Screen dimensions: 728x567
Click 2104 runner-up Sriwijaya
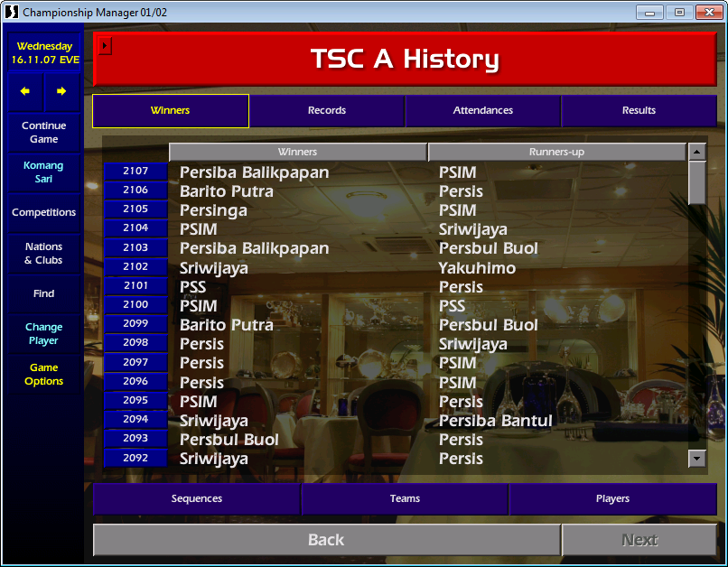pos(473,230)
